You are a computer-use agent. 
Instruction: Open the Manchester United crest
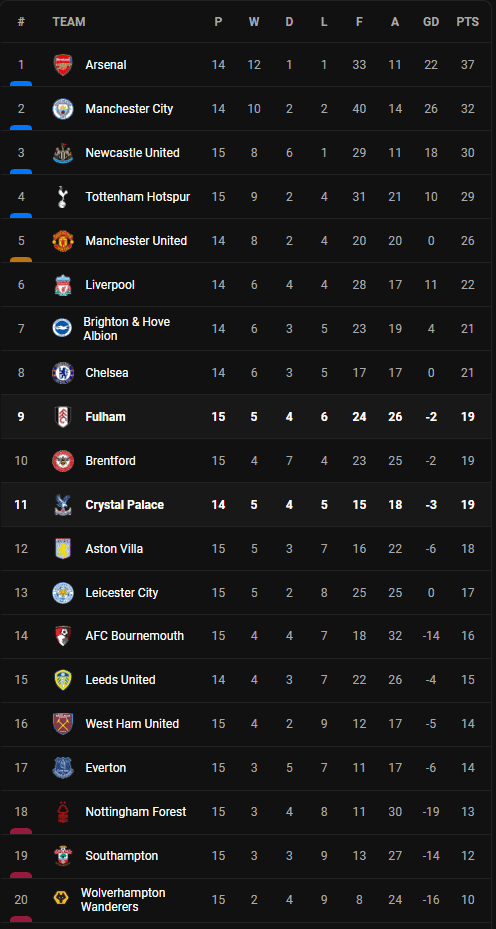tap(63, 241)
